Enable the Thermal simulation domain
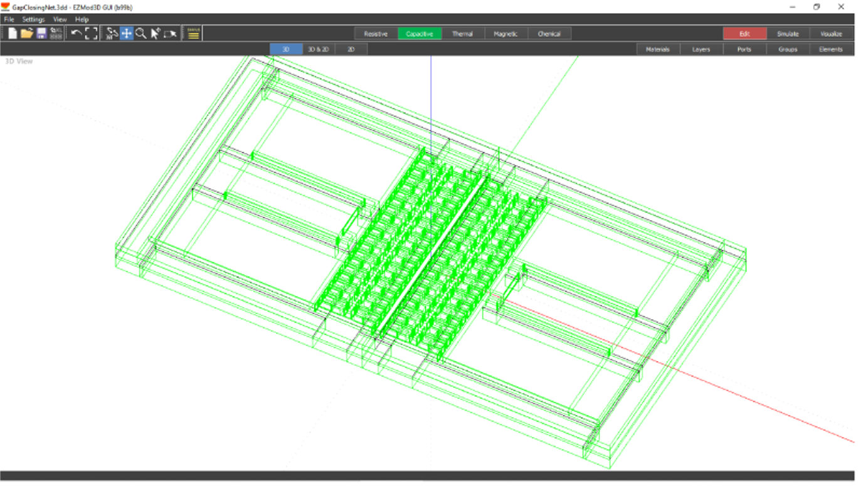Image resolution: width=868 pixels, height=494 pixels. coord(463,33)
